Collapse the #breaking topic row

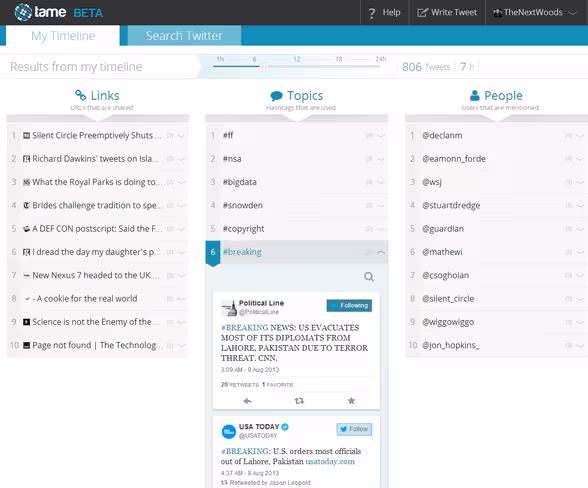pos(381,252)
